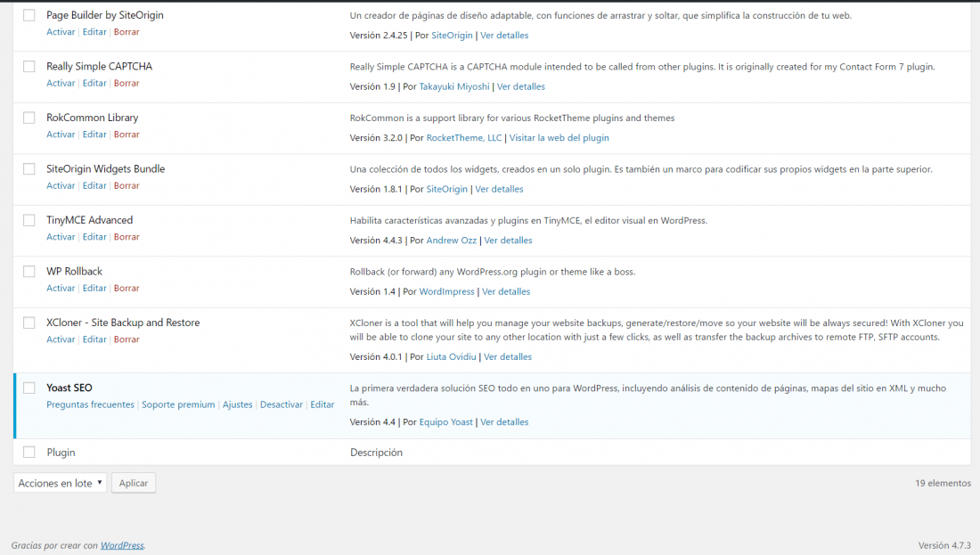Image resolution: width=980 pixels, height=555 pixels.
Task: Click Borrar for SiteOrigin Widgets Bundle
Action: pos(127,185)
